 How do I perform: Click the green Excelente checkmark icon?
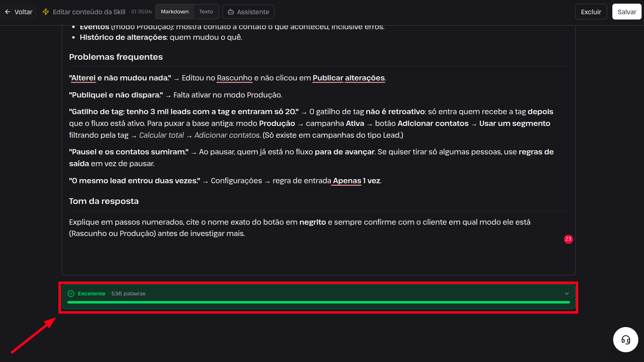click(71, 293)
